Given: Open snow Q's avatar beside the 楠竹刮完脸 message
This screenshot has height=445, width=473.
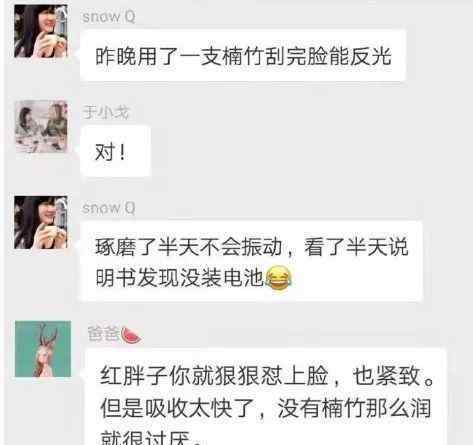Looking at the screenshot, I should tap(41, 31).
